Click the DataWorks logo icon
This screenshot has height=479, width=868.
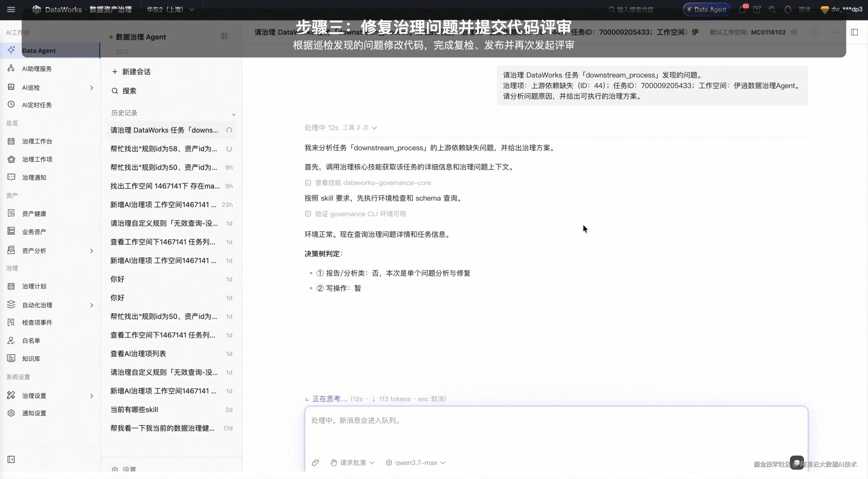(36, 9)
